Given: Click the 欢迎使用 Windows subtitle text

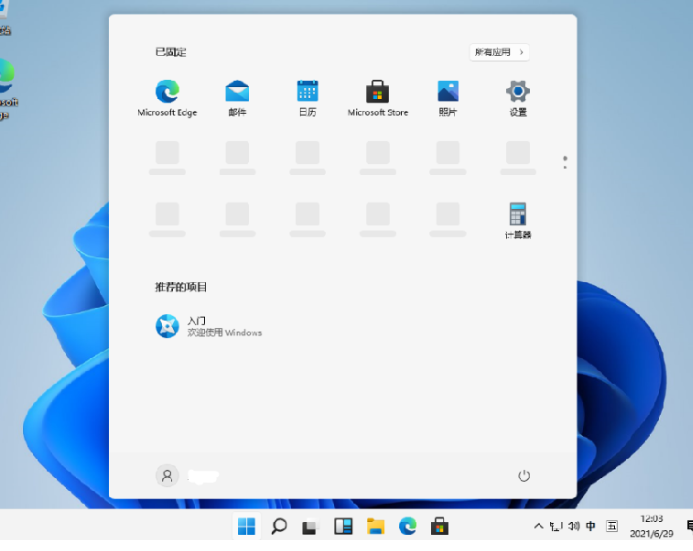Looking at the screenshot, I should click(x=225, y=332).
